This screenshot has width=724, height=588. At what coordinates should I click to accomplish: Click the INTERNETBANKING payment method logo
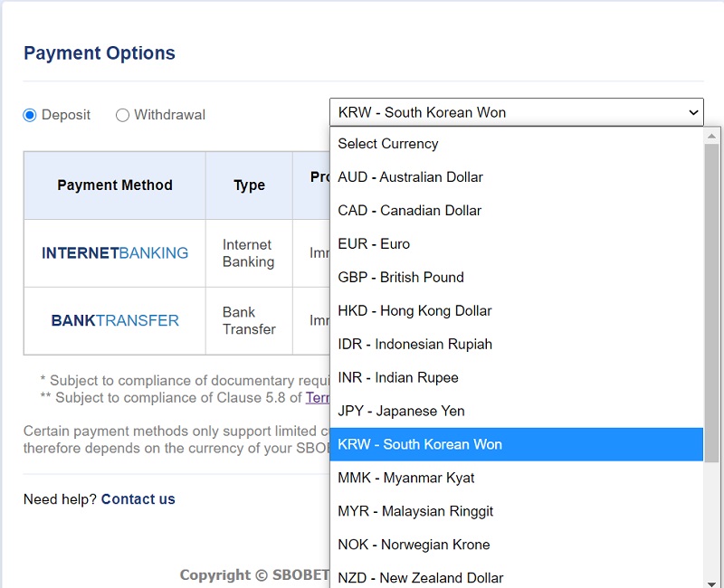point(115,253)
